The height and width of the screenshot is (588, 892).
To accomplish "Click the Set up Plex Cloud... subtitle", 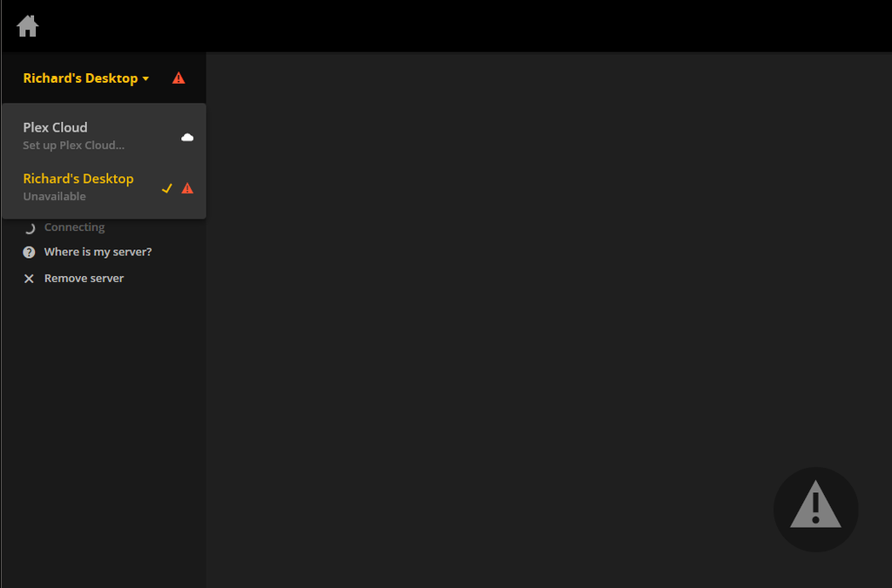I will [x=73, y=145].
